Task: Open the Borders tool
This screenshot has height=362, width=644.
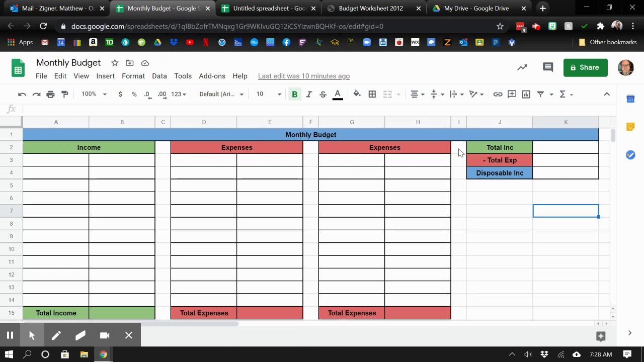Action: click(372, 94)
